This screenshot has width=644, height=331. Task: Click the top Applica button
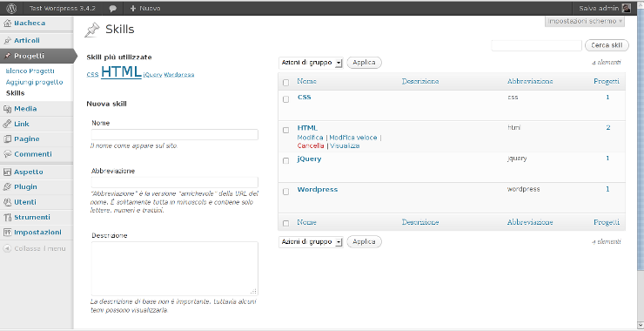pyautogui.click(x=365, y=63)
